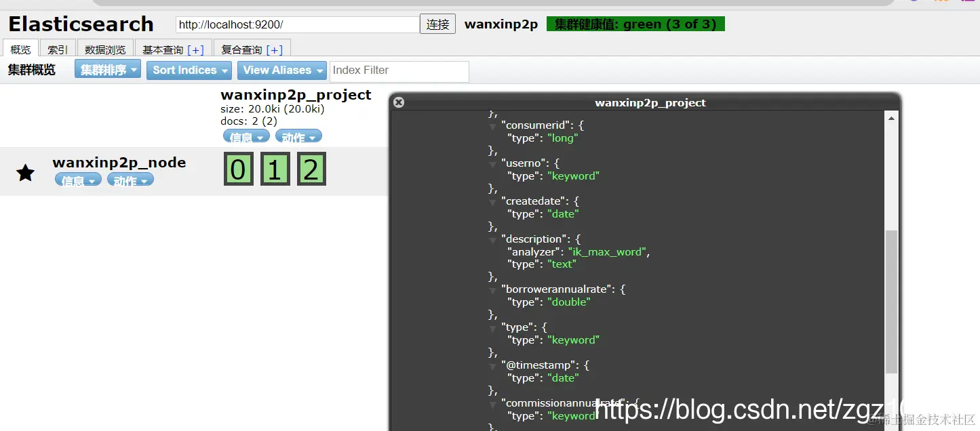Open the 集群排序 dropdown
The height and width of the screenshot is (431, 980).
pos(108,70)
